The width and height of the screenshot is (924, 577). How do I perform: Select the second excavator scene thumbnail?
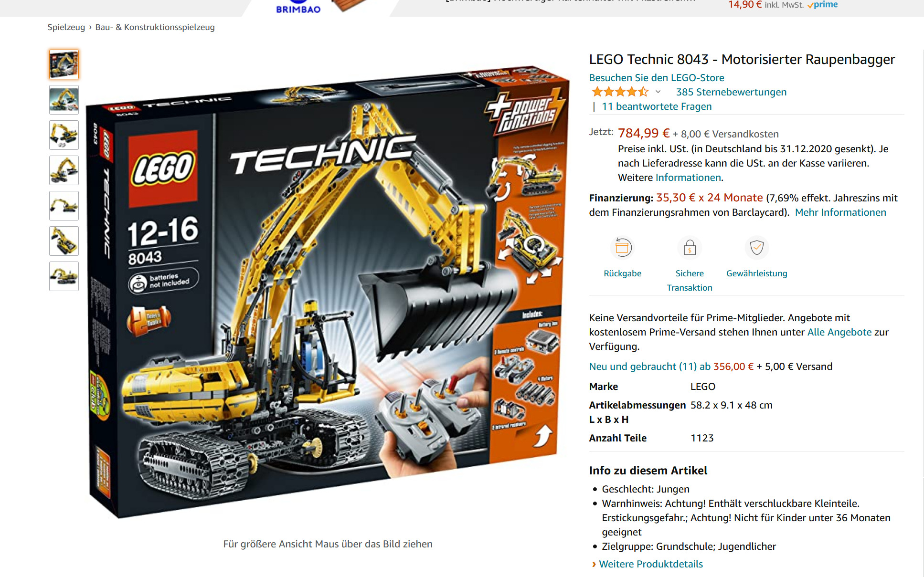pyautogui.click(x=64, y=100)
